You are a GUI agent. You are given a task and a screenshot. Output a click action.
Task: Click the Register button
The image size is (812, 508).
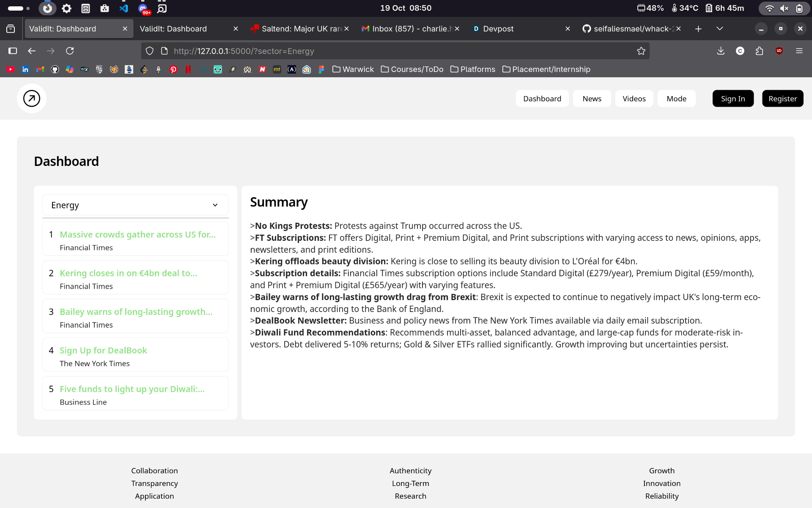coord(782,99)
